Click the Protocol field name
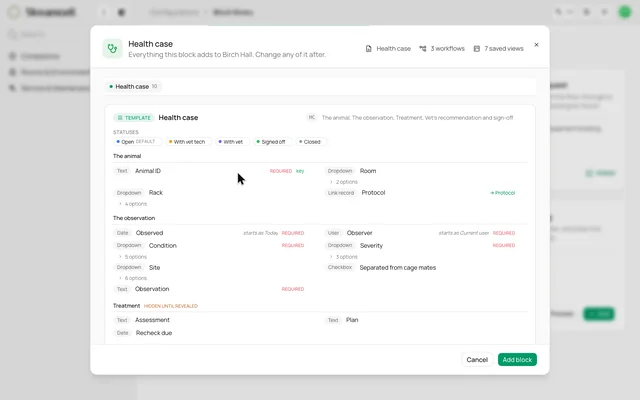640x400 pixels. point(373,193)
